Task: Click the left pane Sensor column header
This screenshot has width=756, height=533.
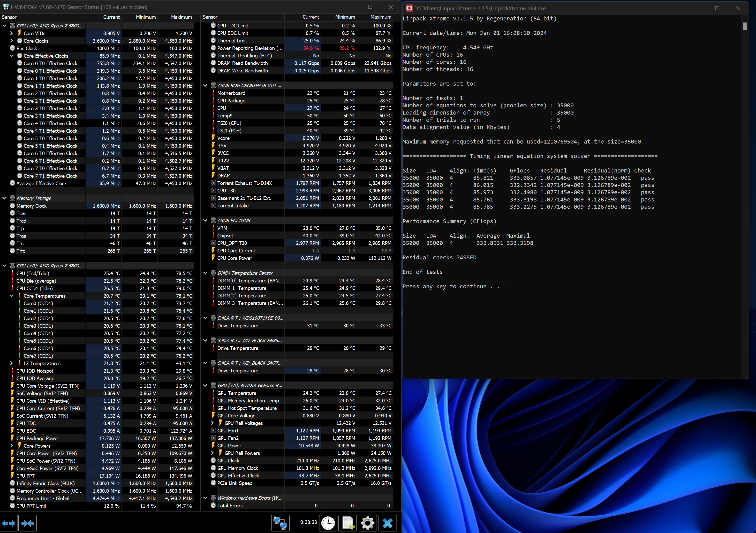Action: (43, 17)
